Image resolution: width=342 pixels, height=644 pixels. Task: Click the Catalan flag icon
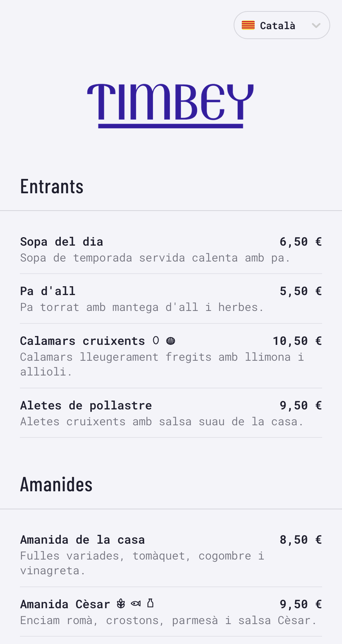pyautogui.click(x=248, y=25)
